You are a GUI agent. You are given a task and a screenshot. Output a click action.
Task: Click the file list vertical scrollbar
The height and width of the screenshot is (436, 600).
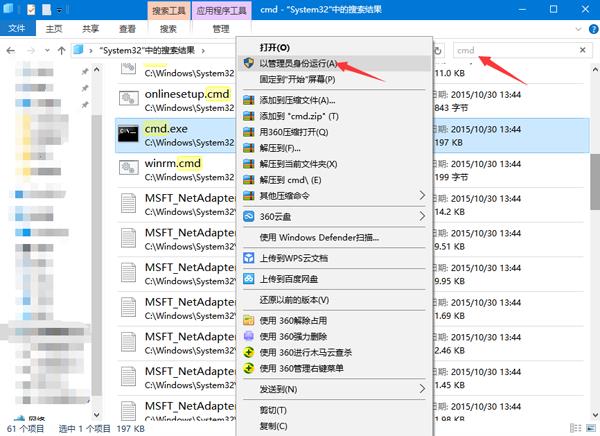click(595, 182)
